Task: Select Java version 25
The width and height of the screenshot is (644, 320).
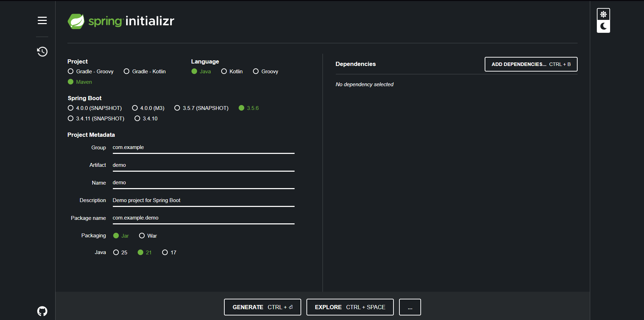Action: click(x=116, y=253)
